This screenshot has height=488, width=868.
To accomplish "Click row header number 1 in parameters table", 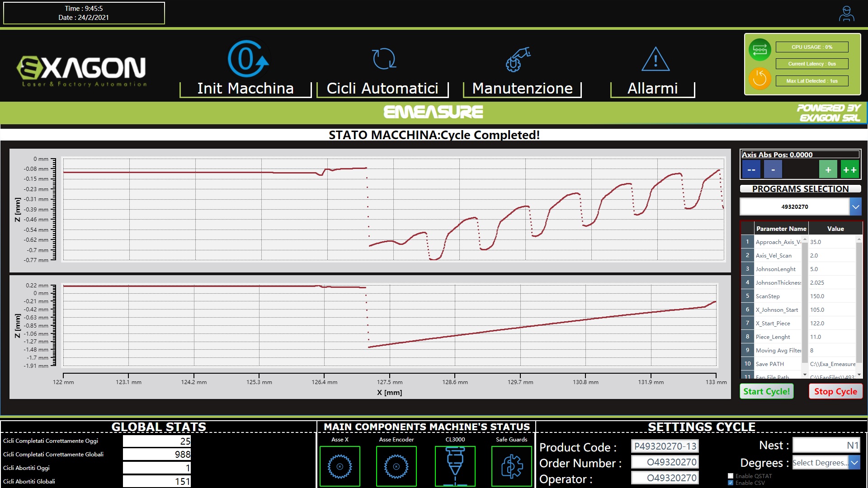I will point(747,242).
